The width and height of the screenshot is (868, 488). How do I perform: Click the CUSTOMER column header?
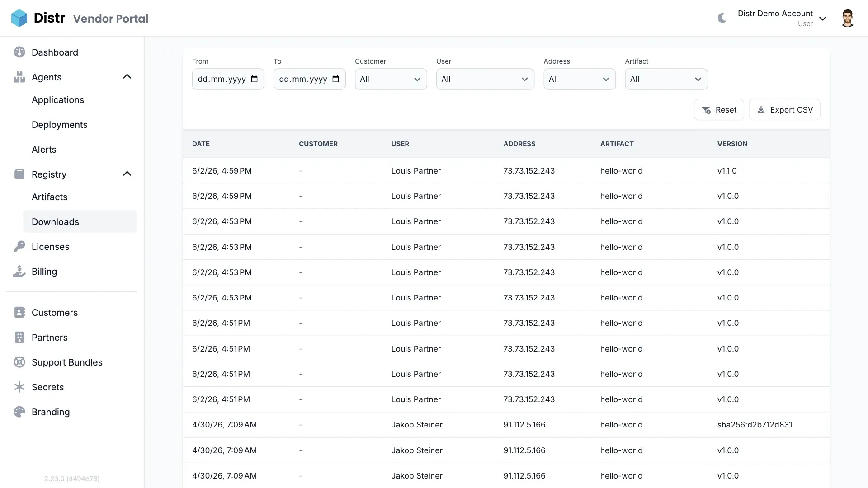tap(318, 144)
